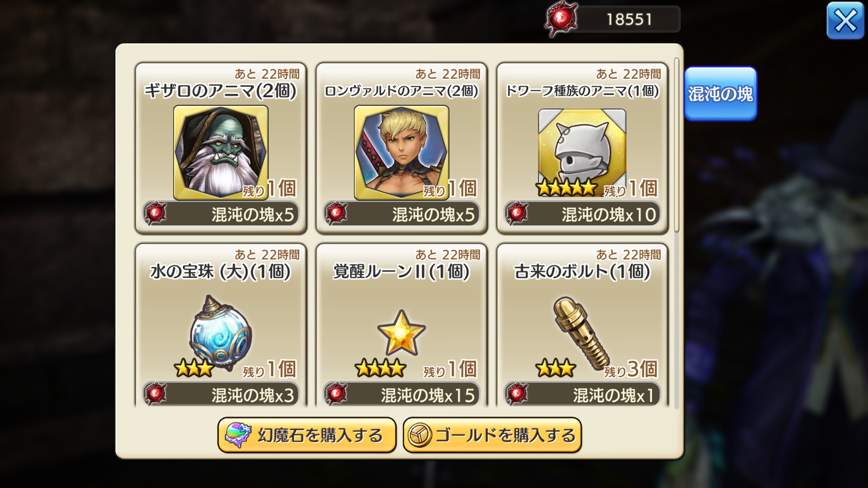Tap the awakening rune star icon
The image size is (868, 488).
401,332
